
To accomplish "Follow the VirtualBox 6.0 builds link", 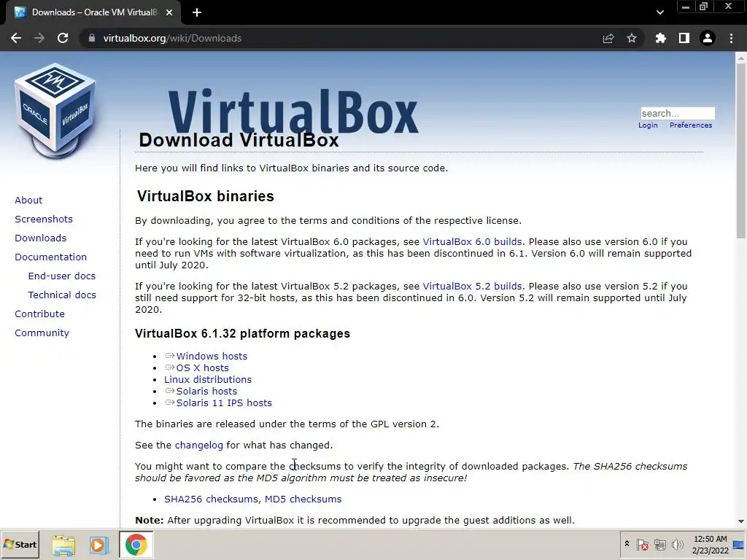I will coord(472,242).
